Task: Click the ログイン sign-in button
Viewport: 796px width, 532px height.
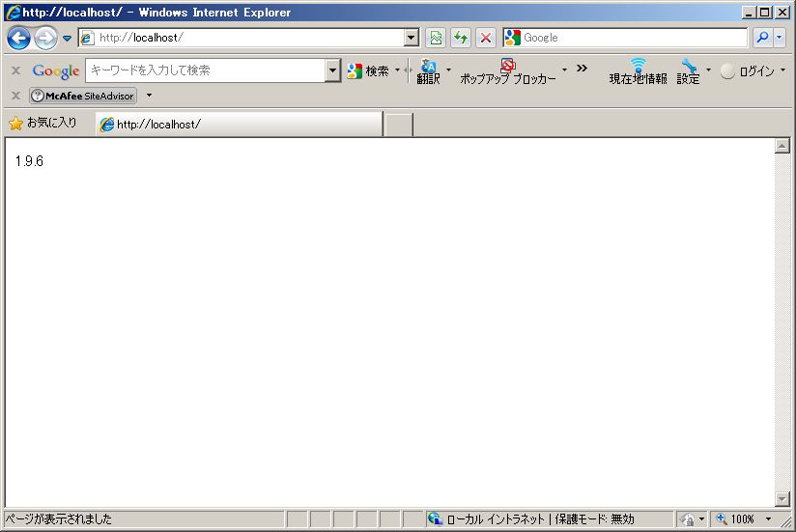Action: click(x=748, y=71)
